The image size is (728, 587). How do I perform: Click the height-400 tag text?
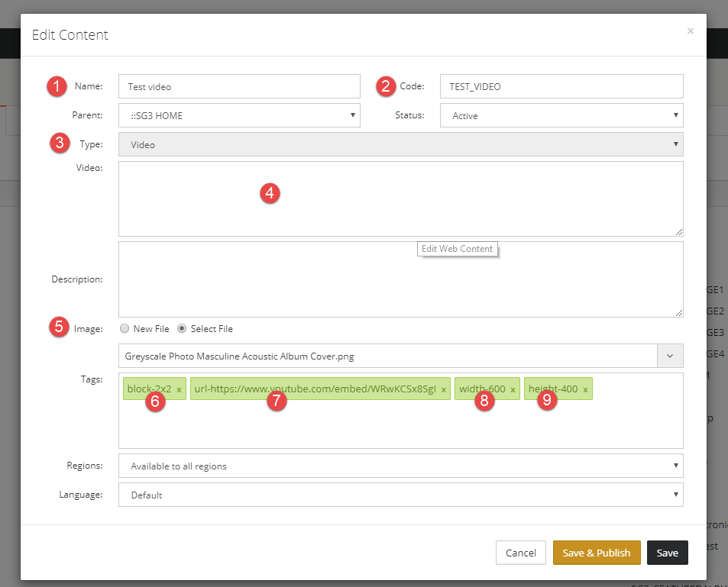(x=553, y=389)
